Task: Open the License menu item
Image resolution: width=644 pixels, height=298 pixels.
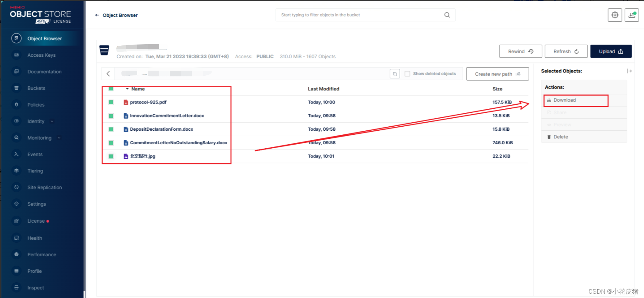Action: [x=36, y=221]
